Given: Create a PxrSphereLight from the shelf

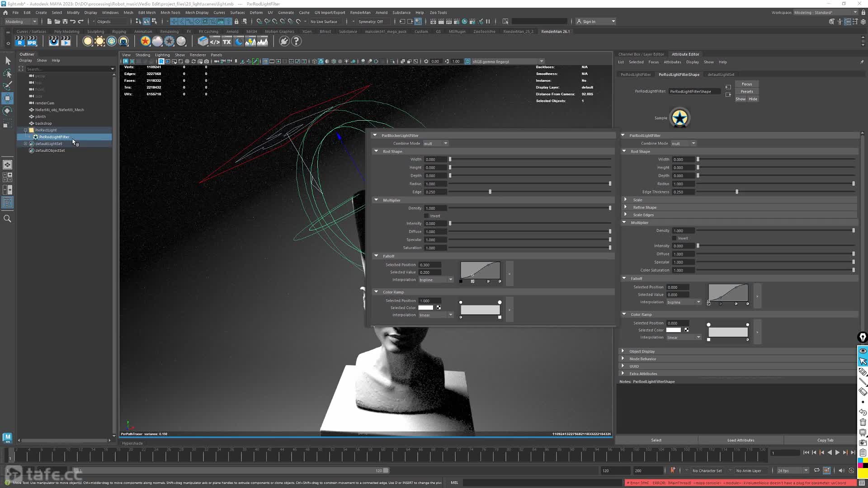Looking at the screenshot, I should click(x=88, y=42).
